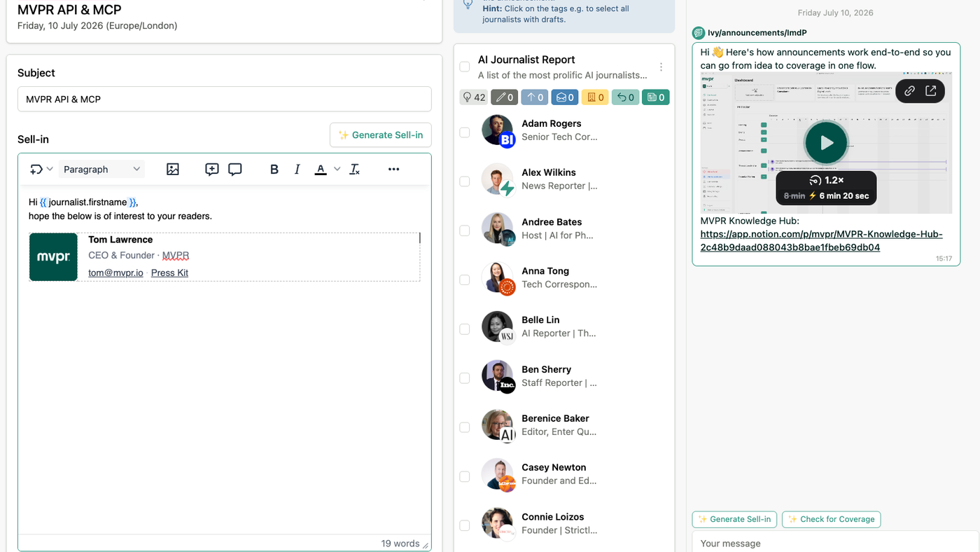
Task: Click the Ivy leaf avatar icon
Action: [698, 33]
